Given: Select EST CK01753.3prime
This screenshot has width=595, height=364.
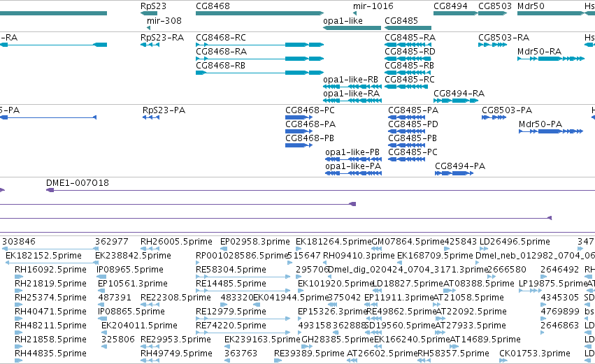Looking at the screenshot, I should click(535, 354).
